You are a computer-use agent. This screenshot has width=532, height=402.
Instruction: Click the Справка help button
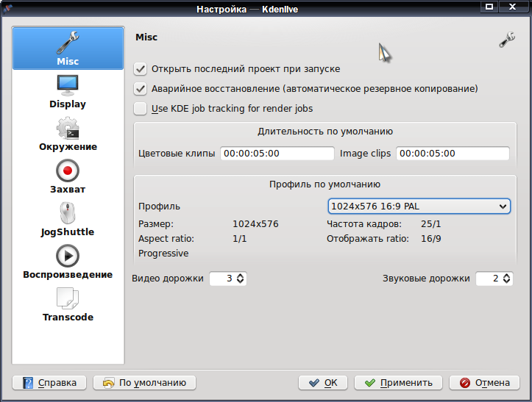(x=49, y=383)
